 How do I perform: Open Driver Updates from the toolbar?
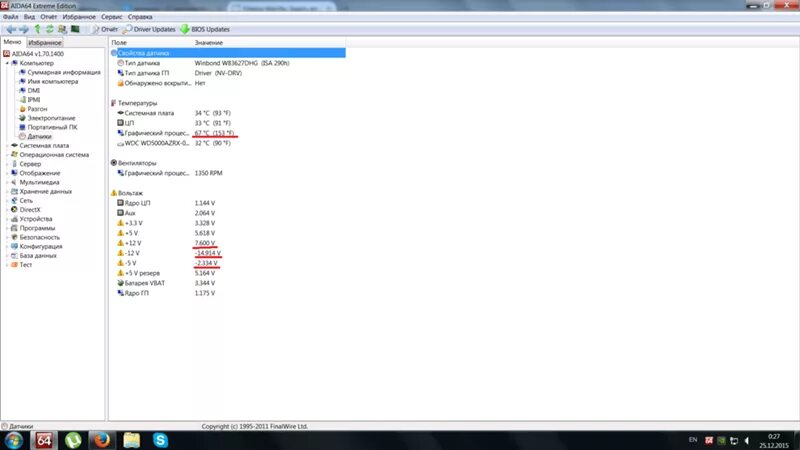(149, 30)
